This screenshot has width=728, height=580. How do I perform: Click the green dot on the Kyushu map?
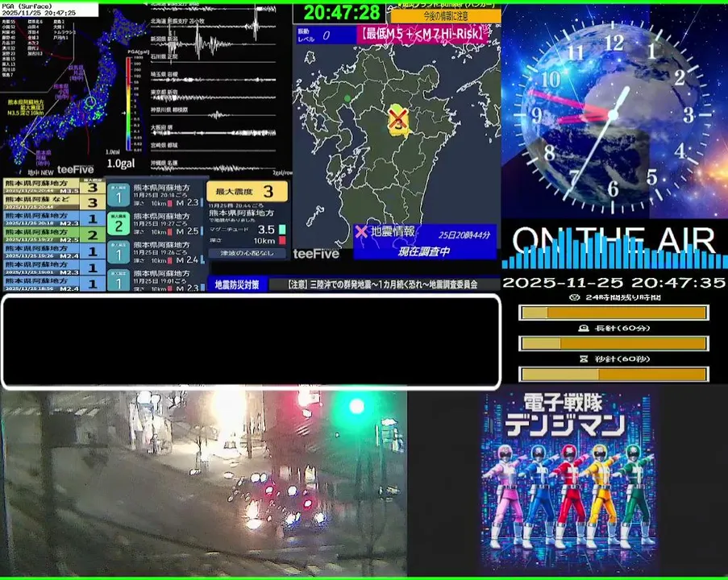347,98
